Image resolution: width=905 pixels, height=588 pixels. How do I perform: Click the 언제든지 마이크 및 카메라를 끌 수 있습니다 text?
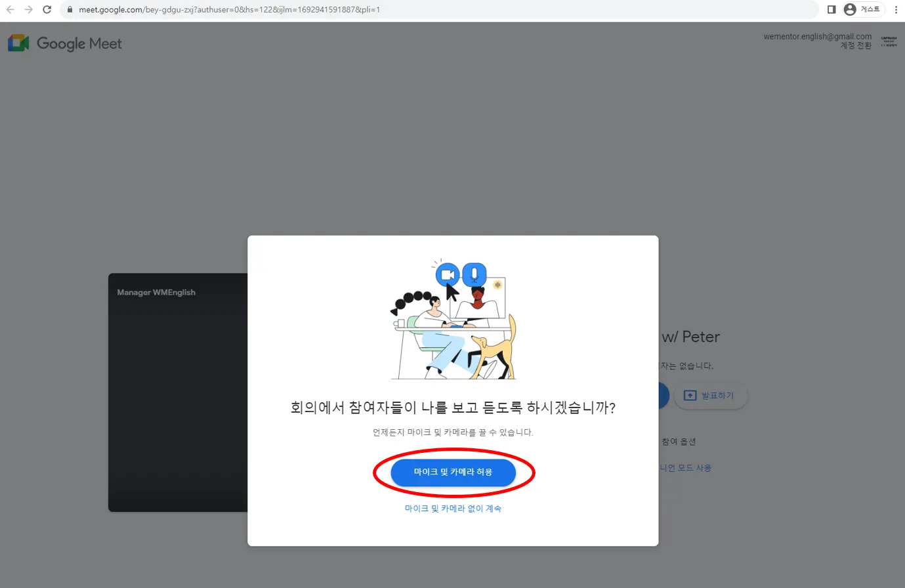[x=453, y=432]
